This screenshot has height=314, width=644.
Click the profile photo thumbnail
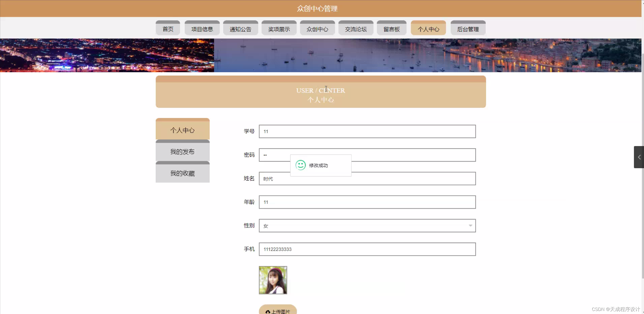[273, 280]
